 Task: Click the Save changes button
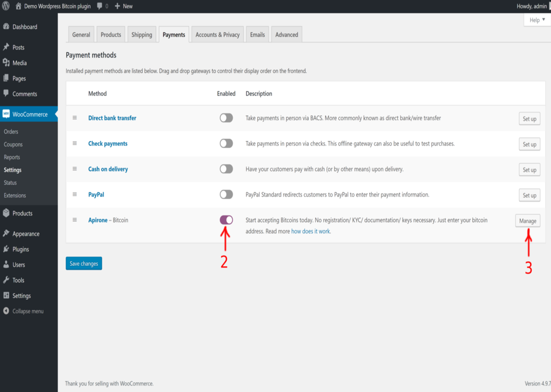tap(84, 263)
